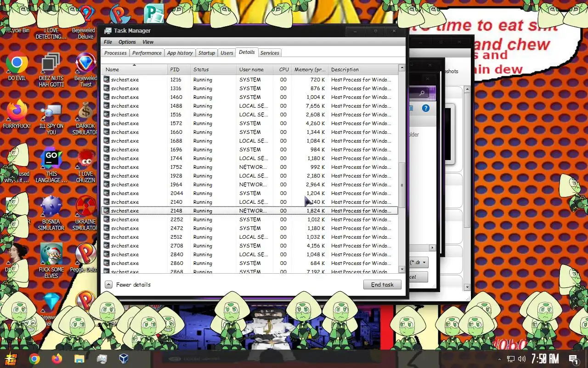Open the network icon in system tray
This screenshot has height=368, width=588.
[x=511, y=359]
